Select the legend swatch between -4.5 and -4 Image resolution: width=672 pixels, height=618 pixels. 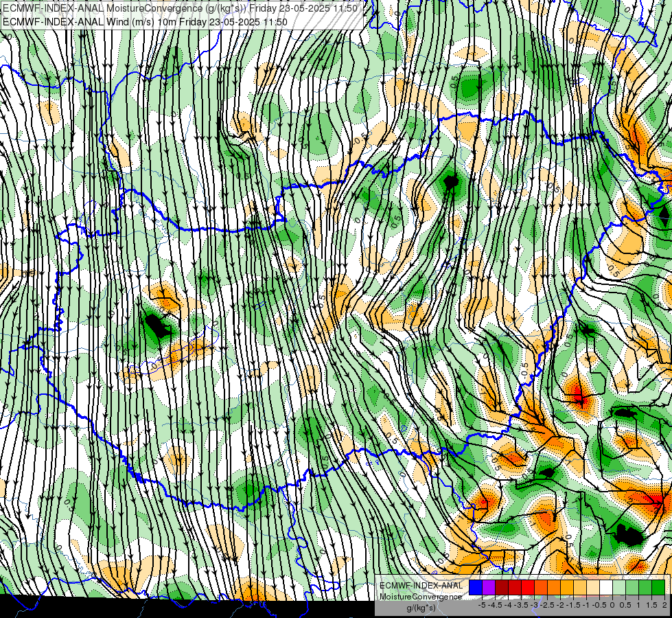[502, 588]
